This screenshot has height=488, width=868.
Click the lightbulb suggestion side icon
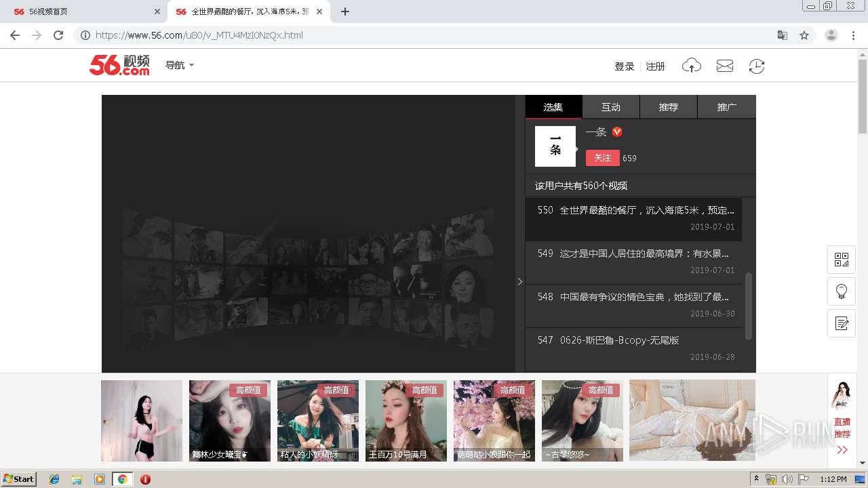(842, 291)
